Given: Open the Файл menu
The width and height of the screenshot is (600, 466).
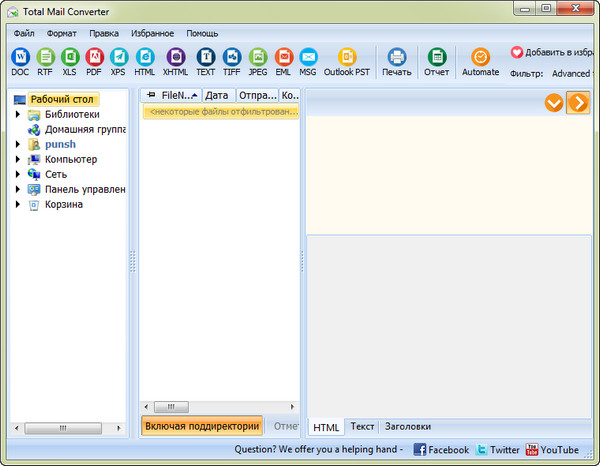Looking at the screenshot, I should tap(24, 33).
